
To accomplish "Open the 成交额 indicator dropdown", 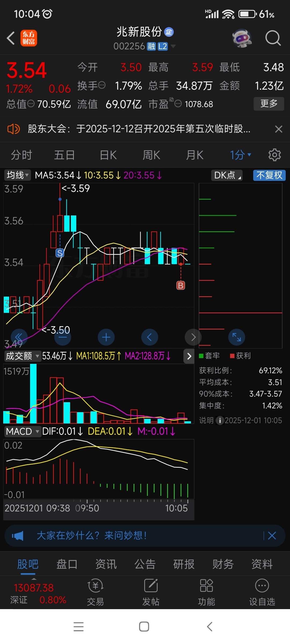I will point(23,356).
